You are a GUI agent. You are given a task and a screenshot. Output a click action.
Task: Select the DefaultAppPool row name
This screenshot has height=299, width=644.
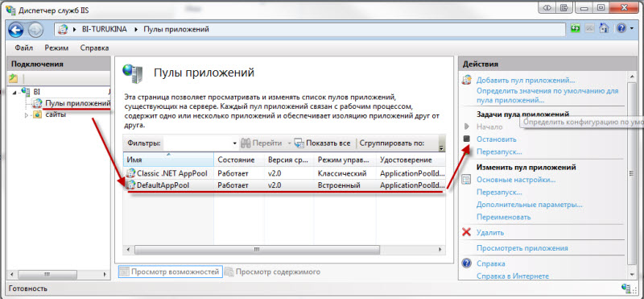(163, 185)
